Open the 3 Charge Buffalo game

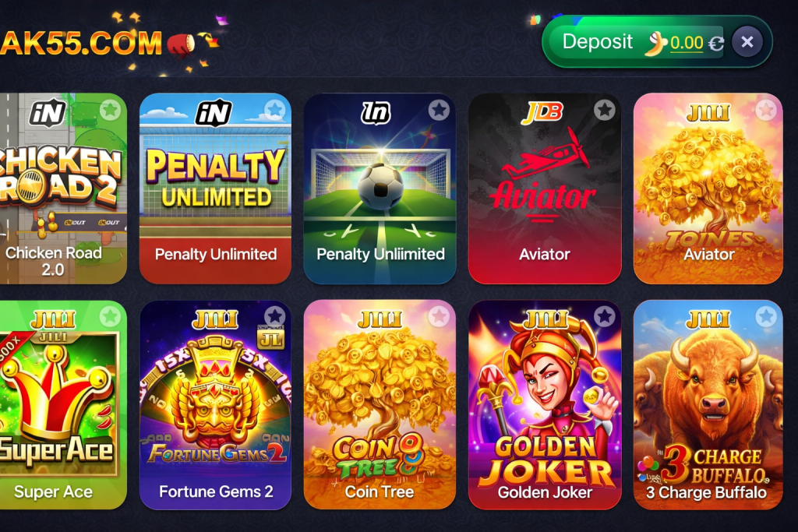708,405
